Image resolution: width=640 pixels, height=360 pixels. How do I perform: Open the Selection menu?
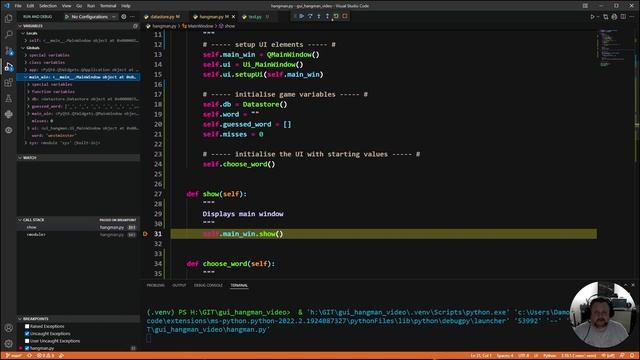(x=48, y=6)
